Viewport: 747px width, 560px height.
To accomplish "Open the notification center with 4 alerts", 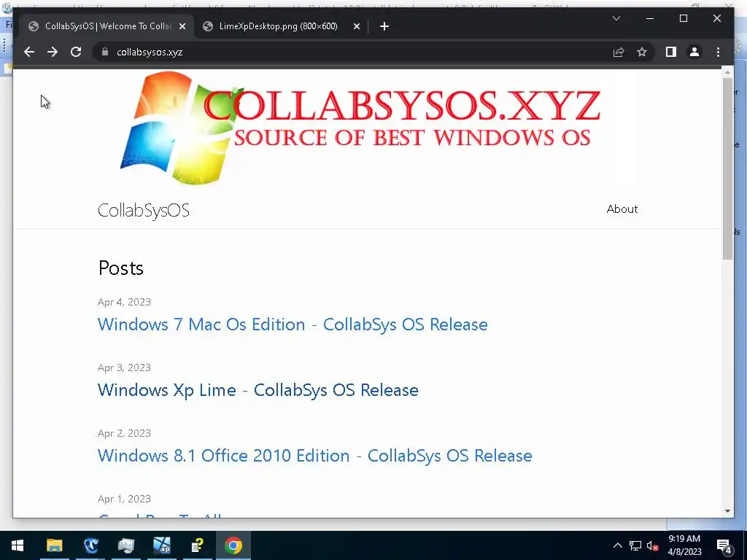I will click(x=724, y=546).
